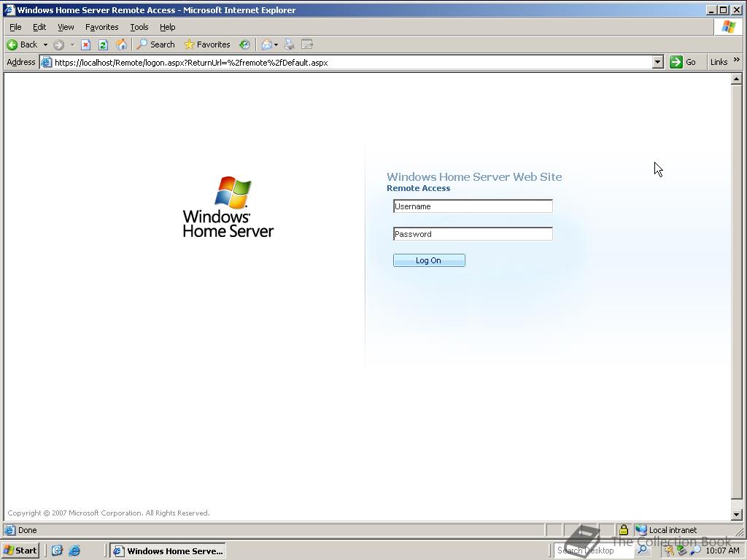Click the Local intranet zone indicator
This screenshot has height=560, width=747.
pyautogui.click(x=667, y=530)
